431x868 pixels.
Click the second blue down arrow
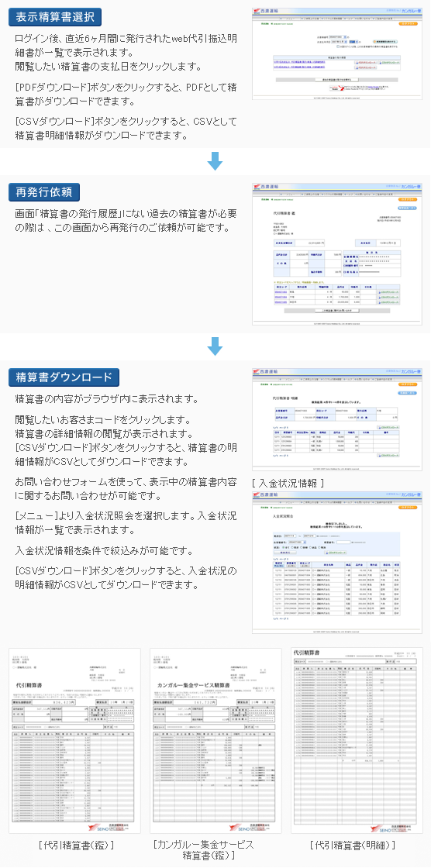215,346
